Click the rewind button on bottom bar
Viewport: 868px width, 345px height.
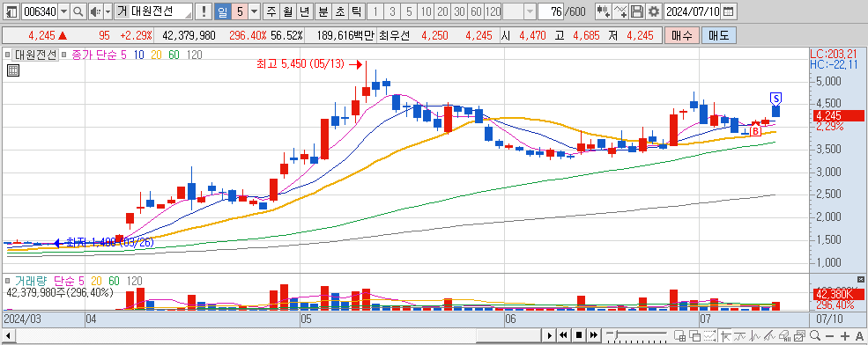click(563, 335)
